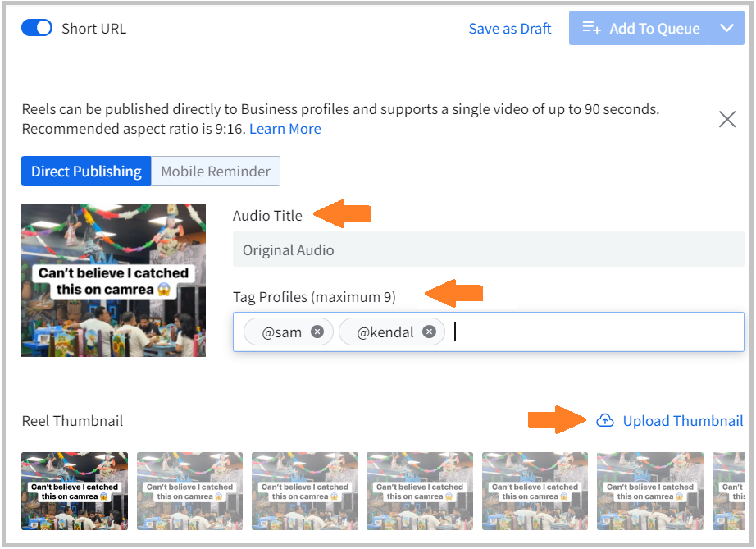756x549 pixels.
Task: Click the reel video preview image
Action: coord(113,280)
